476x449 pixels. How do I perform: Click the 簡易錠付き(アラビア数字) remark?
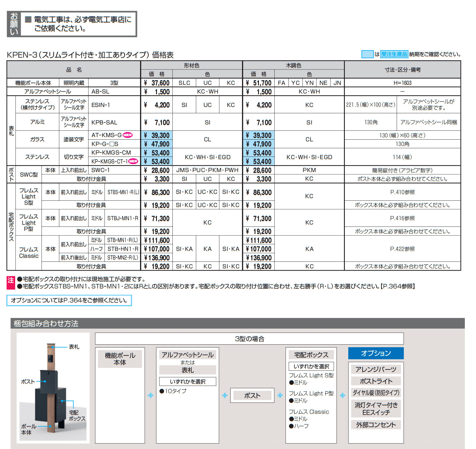click(x=402, y=170)
